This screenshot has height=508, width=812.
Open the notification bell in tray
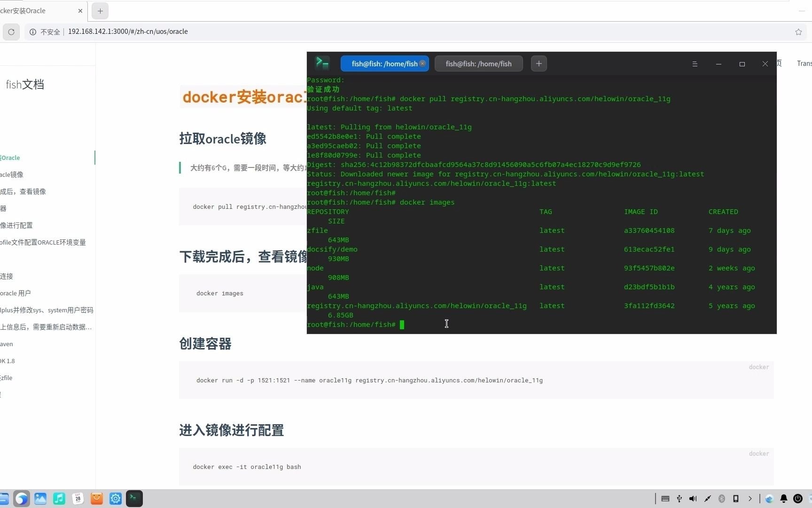click(x=784, y=499)
